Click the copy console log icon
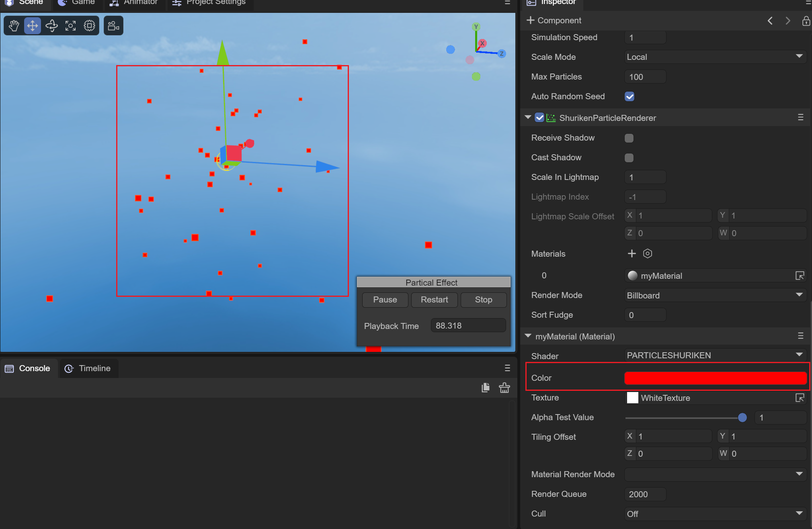Screen dimensions: 812x529 (486, 388)
